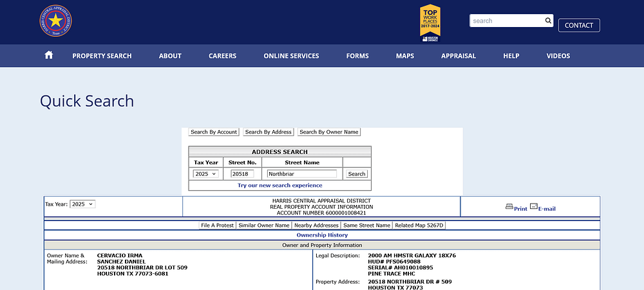Image resolution: width=644 pixels, height=290 pixels.
Task: Select SANCHEZ DANIEL owner text
Action: click(121, 261)
